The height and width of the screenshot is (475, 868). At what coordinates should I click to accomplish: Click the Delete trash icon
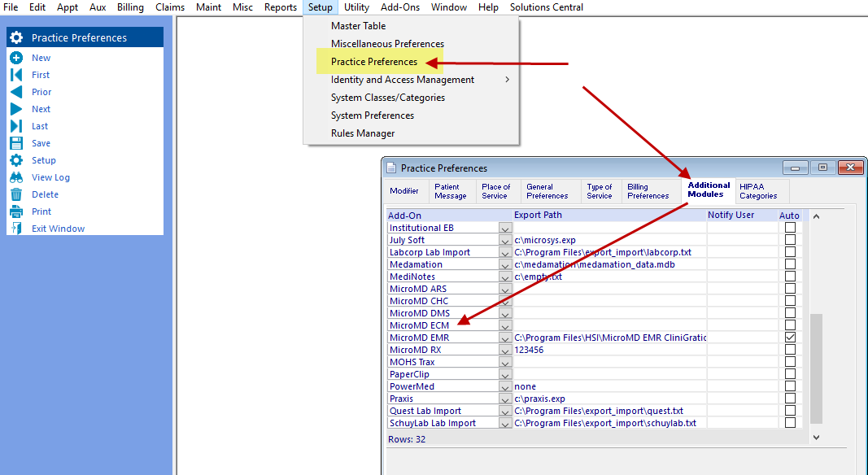click(18, 194)
